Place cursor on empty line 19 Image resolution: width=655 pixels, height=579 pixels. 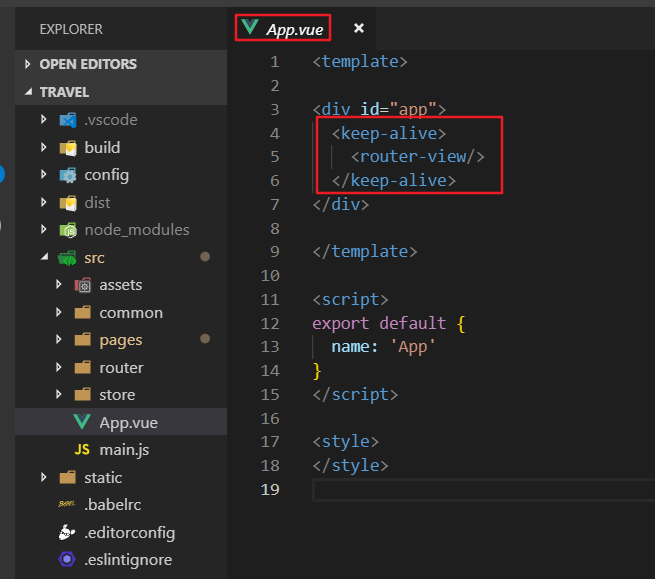[482, 490]
